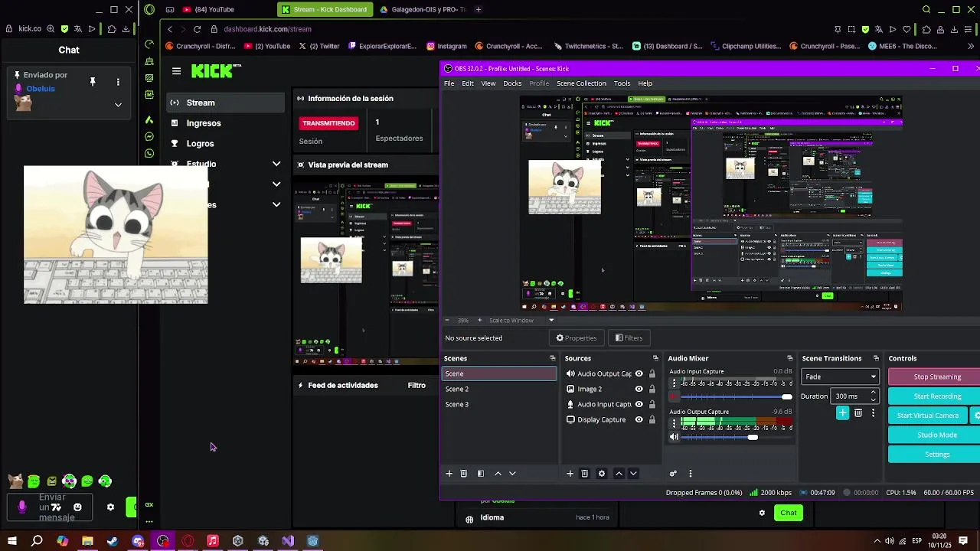Click the transition Duration field
This screenshot has height=551, width=980.
coord(854,396)
